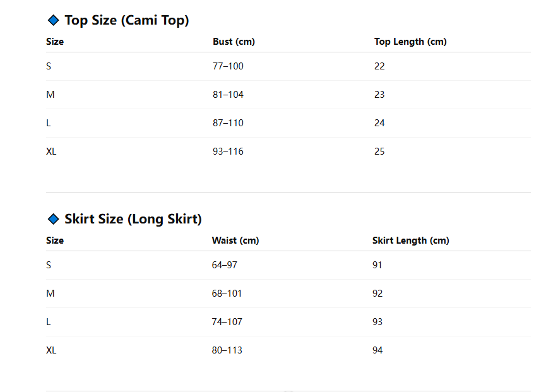Click the Bust (cm) column header

(234, 42)
